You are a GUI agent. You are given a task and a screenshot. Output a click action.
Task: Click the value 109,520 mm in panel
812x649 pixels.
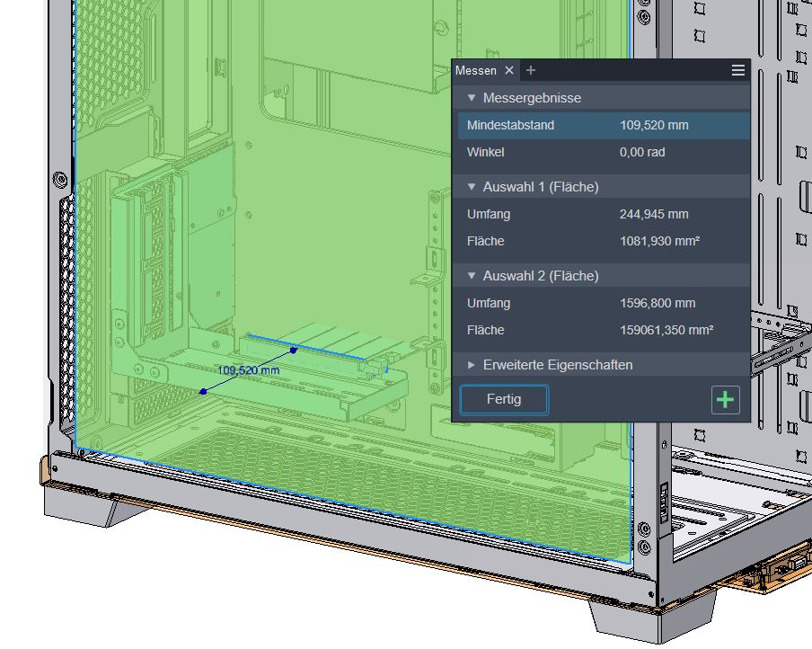654,125
